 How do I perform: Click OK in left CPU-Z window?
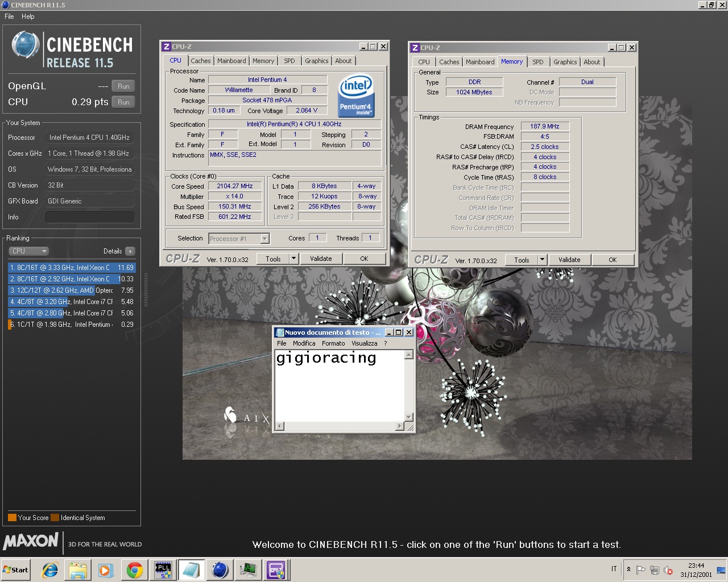364,259
